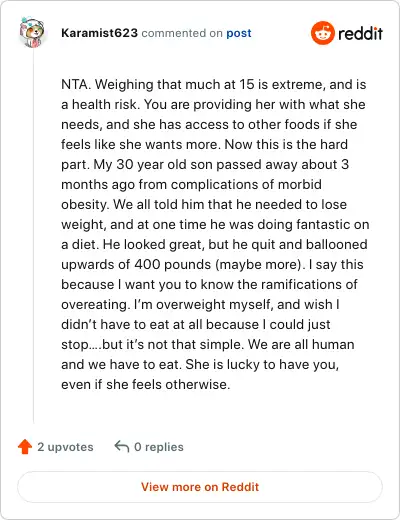The height and width of the screenshot is (520, 400).
Task: Click the reply arrow icon
Action: pyautogui.click(x=122, y=446)
